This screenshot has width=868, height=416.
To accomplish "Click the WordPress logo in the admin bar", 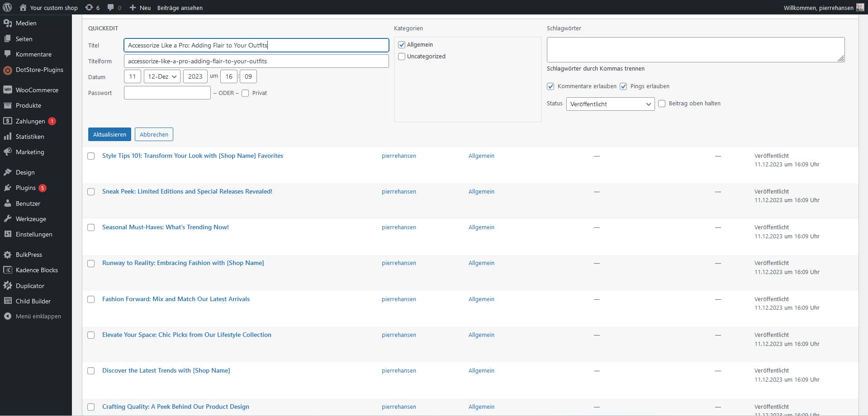I will click(x=7, y=7).
